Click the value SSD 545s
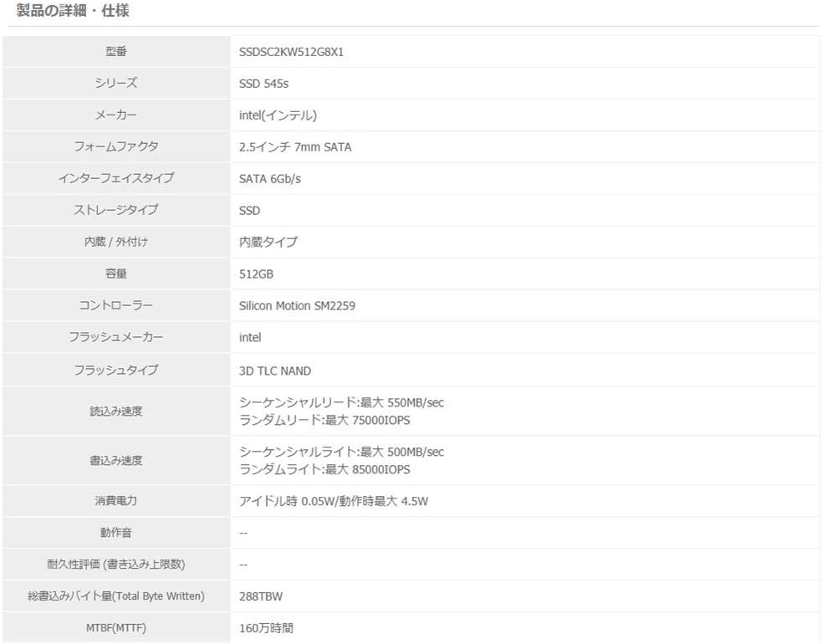822x644 pixels. pyautogui.click(x=263, y=84)
